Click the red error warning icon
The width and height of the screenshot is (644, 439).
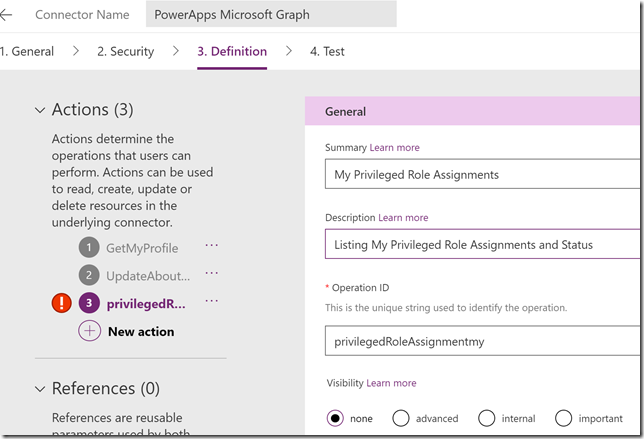click(62, 303)
